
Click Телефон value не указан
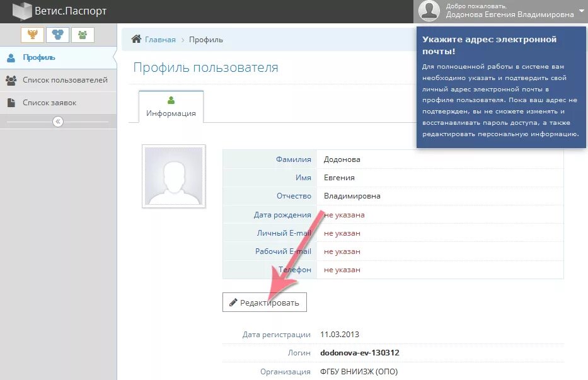[342, 270]
